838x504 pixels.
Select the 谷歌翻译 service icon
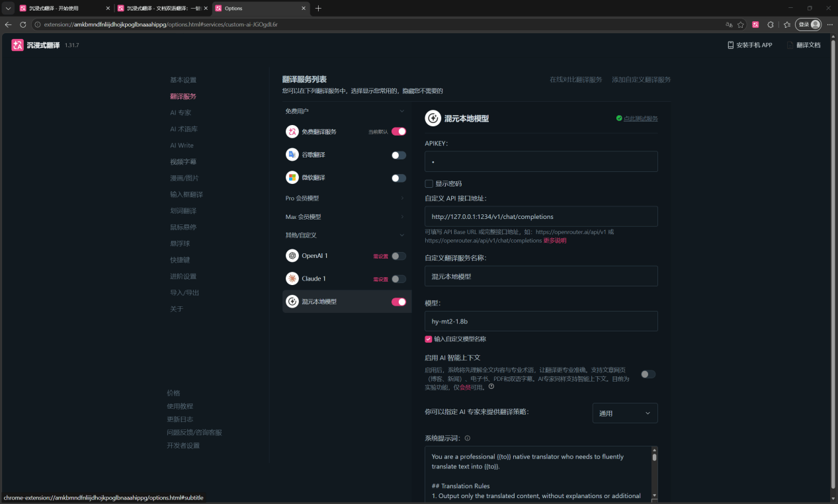tap(292, 155)
